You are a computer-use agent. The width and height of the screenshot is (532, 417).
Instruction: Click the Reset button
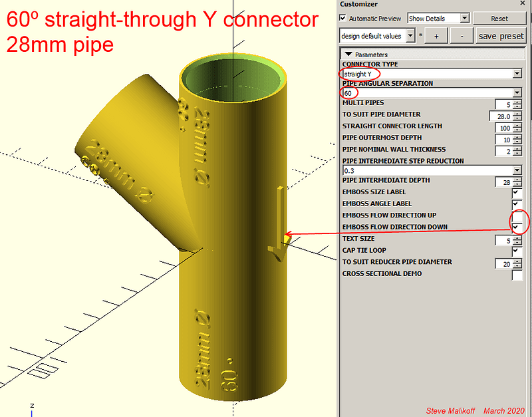[499, 19]
